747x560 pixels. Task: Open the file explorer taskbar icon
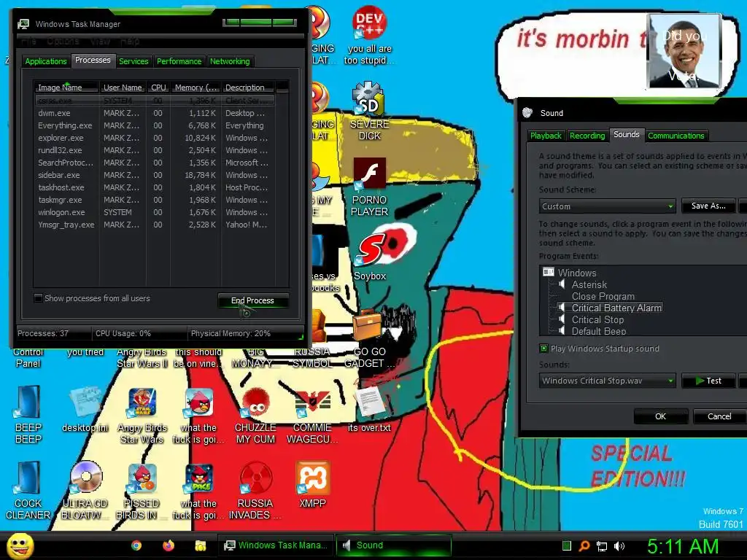[201, 545]
